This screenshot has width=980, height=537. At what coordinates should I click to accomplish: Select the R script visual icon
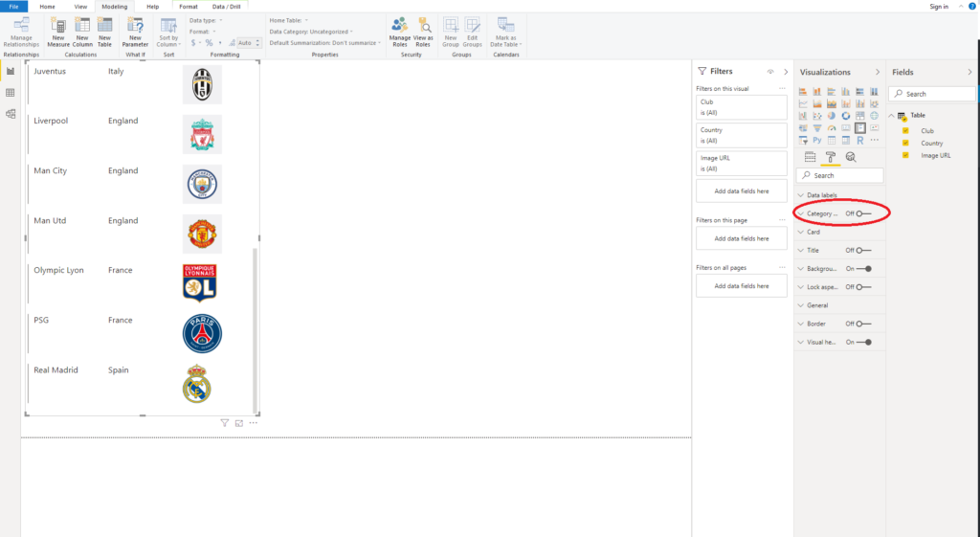click(x=860, y=140)
